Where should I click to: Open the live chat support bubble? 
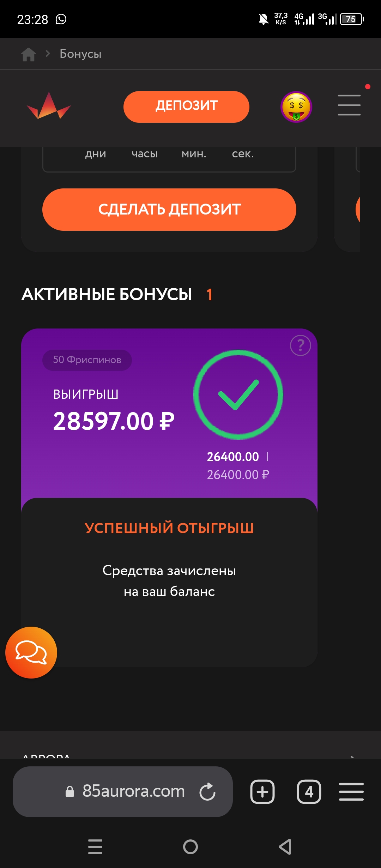31,652
